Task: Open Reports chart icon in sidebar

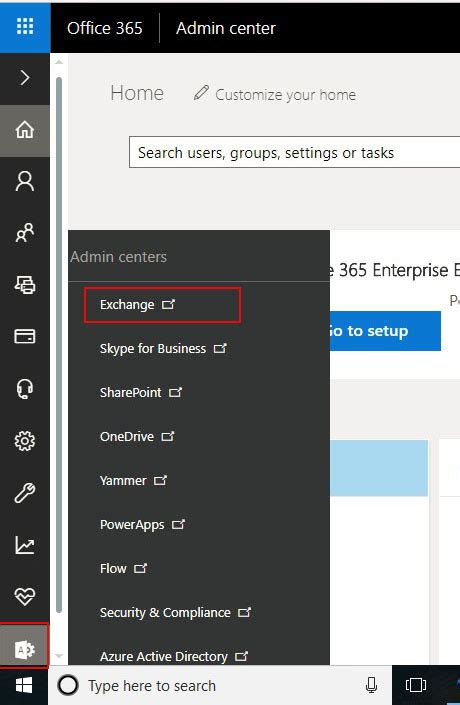Action: 25,545
